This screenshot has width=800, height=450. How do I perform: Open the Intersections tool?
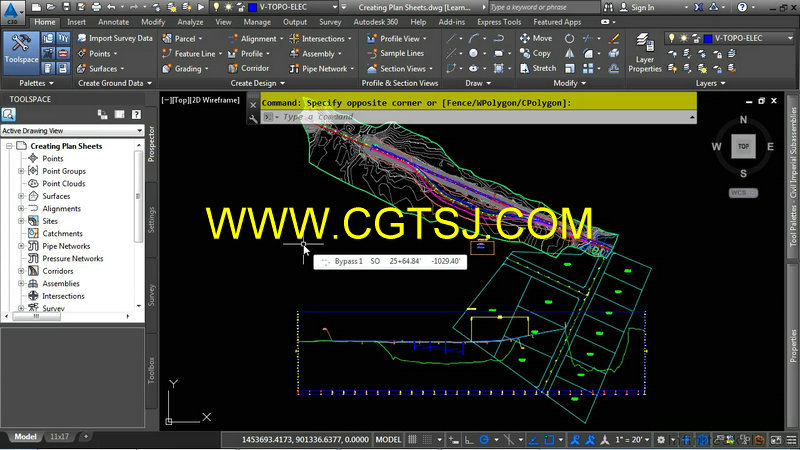coord(320,39)
